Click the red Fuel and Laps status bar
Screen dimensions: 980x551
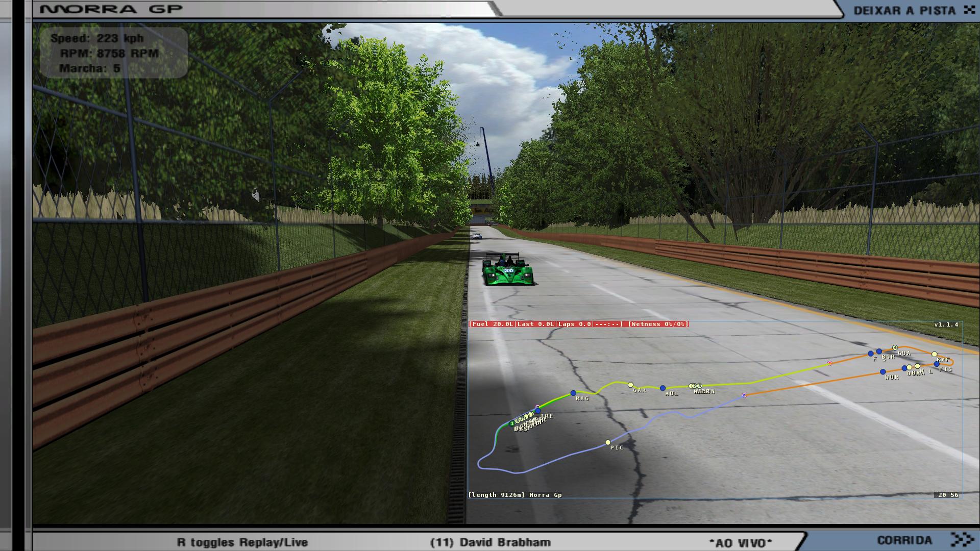[x=578, y=324]
